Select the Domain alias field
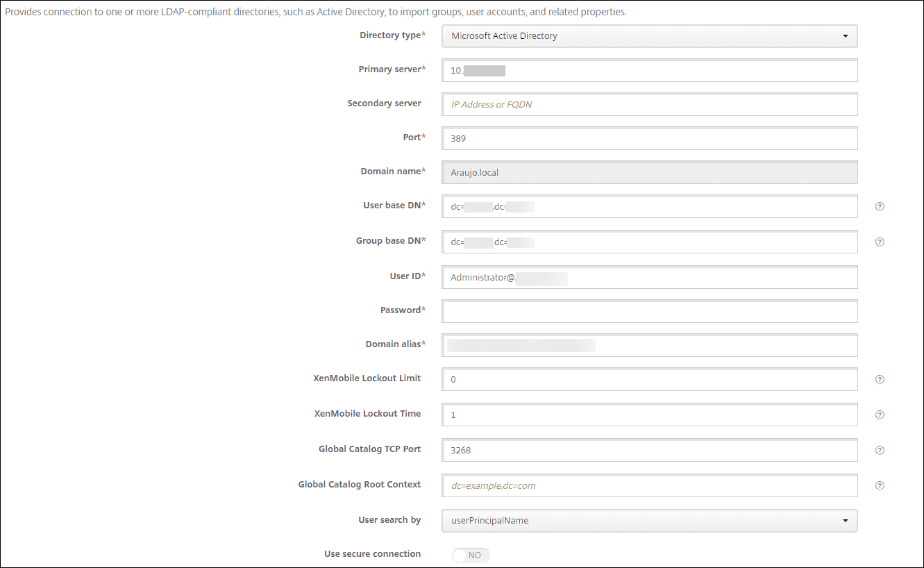The image size is (924, 568). coord(649,345)
